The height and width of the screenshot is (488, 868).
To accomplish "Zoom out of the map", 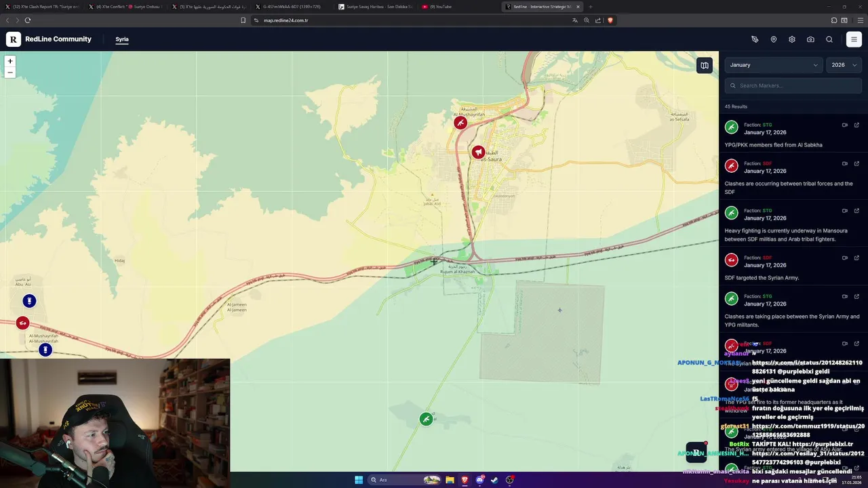I will 9,72.
